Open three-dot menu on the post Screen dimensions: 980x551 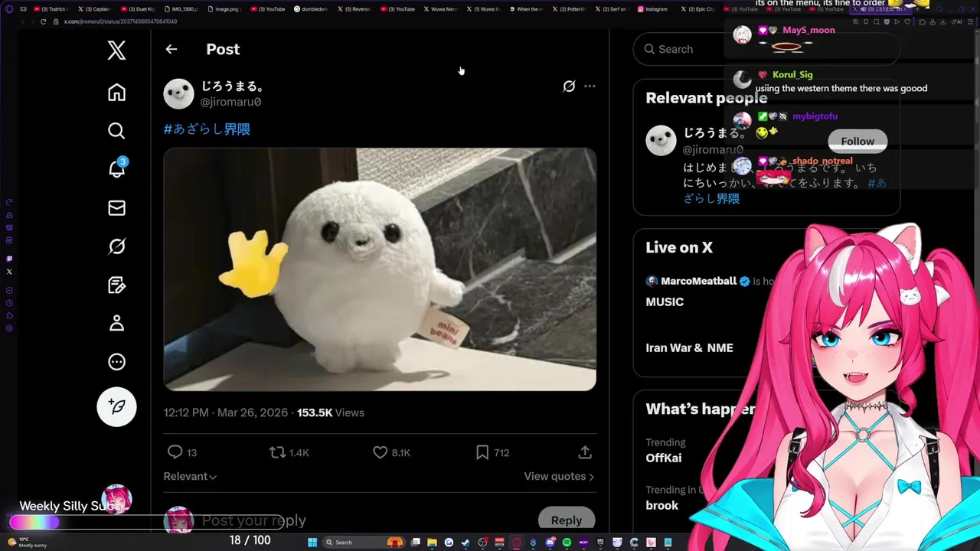coord(590,86)
